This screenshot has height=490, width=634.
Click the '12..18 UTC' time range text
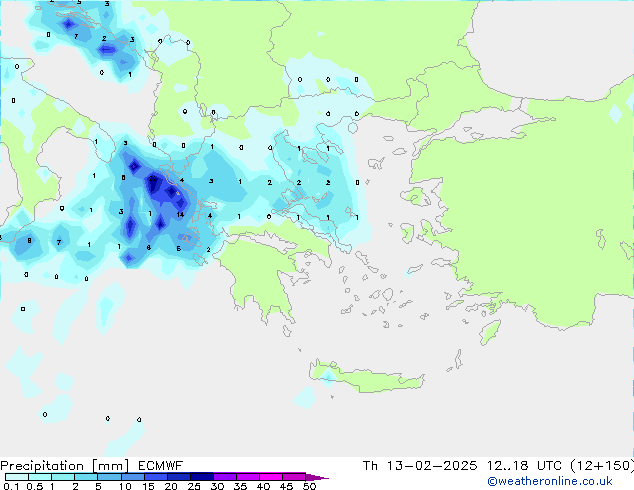coord(524,466)
